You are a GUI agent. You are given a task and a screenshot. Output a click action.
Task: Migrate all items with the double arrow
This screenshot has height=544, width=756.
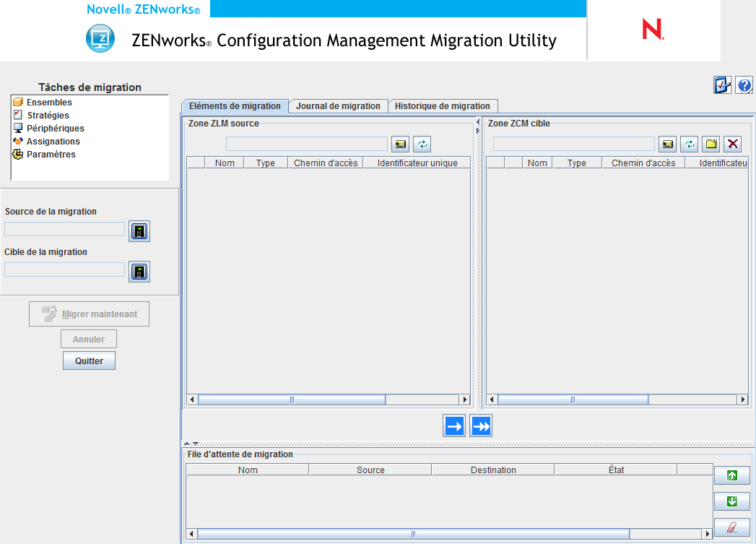click(480, 426)
